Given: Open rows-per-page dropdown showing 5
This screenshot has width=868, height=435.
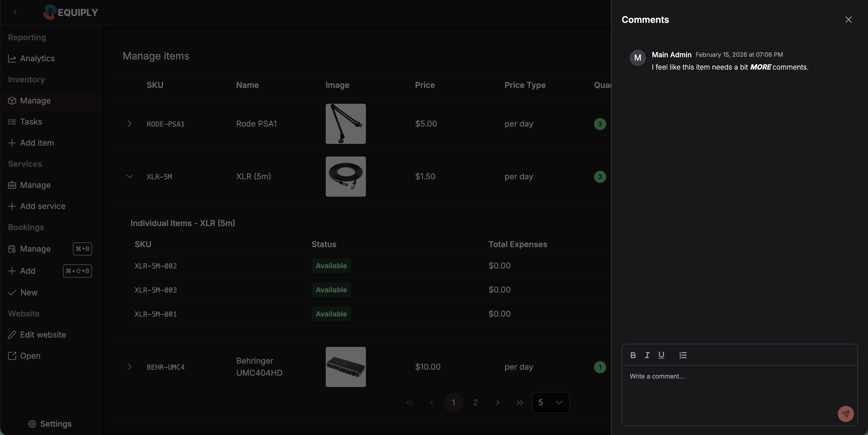Looking at the screenshot, I should pos(550,402).
